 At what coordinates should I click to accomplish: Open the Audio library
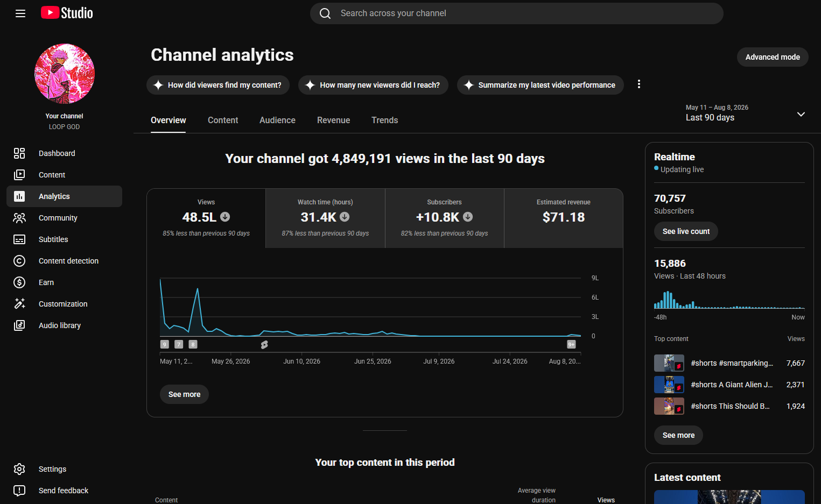coord(64,325)
